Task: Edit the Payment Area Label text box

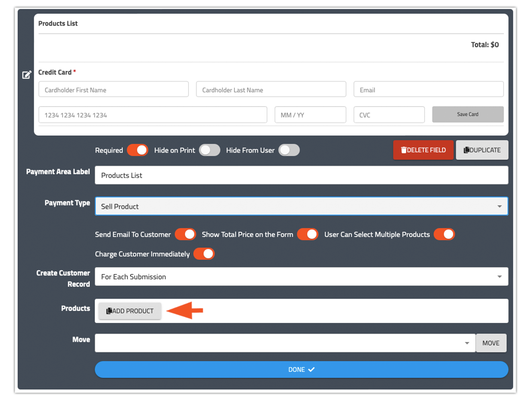Action: (302, 175)
